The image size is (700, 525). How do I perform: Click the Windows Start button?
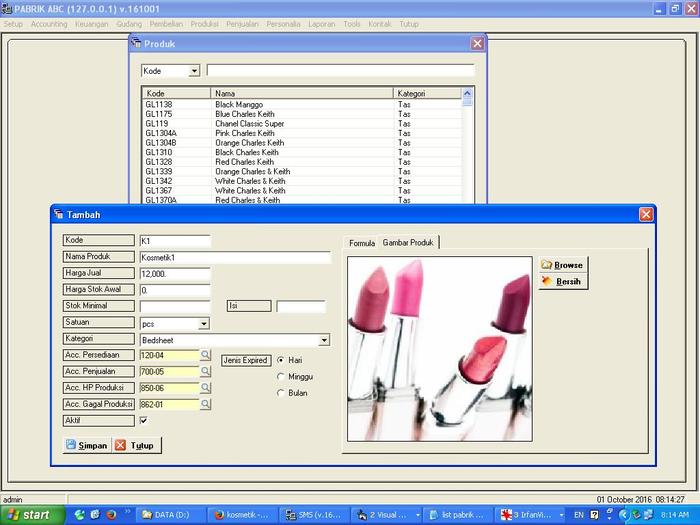28,515
